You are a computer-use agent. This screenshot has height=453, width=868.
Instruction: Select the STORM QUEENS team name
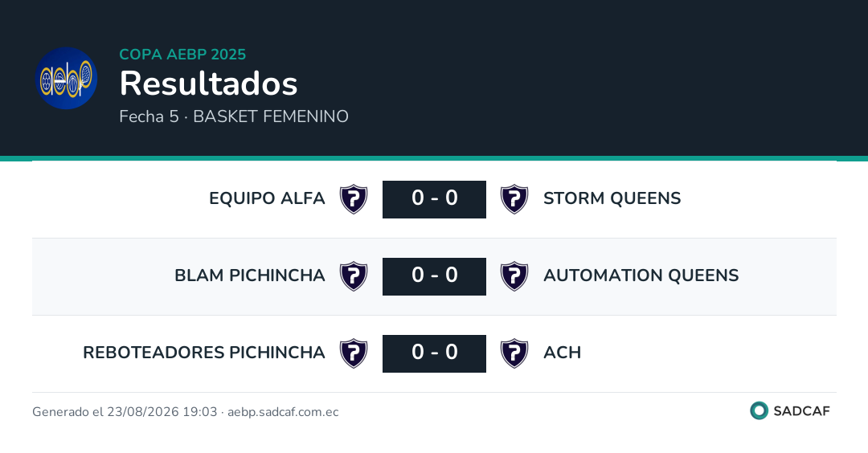(x=612, y=198)
